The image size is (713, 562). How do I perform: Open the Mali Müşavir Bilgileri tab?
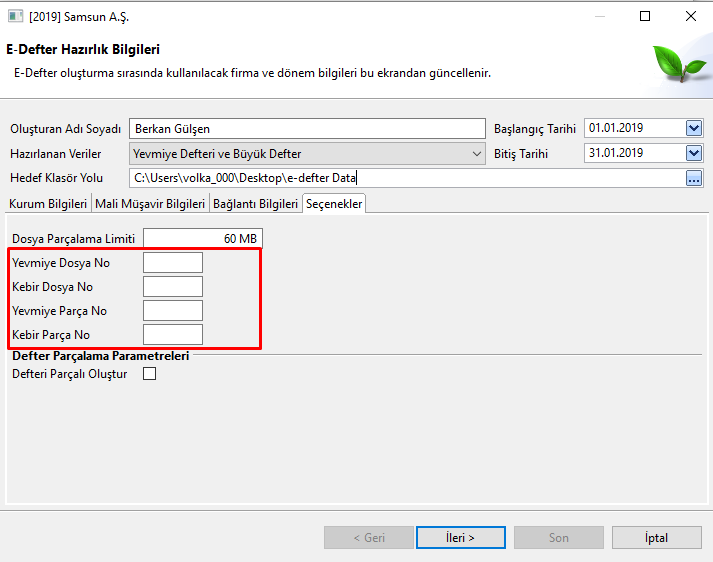(x=149, y=203)
